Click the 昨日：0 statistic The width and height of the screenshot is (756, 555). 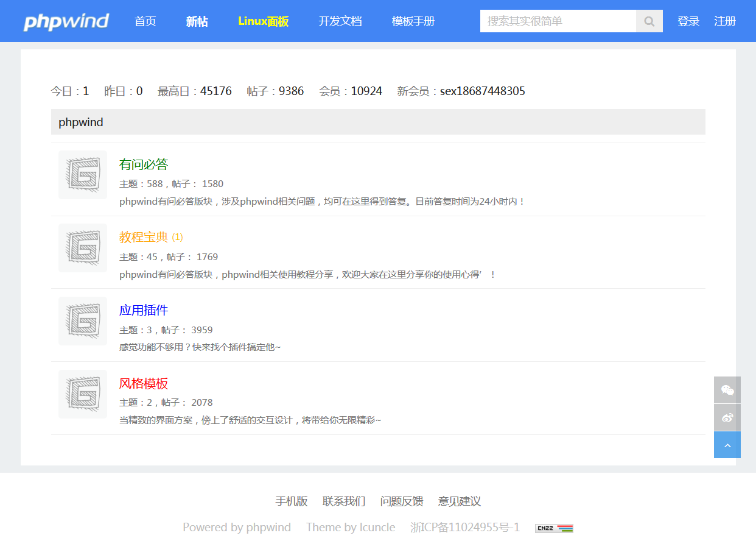pyautogui.click(x=124, y=91)
